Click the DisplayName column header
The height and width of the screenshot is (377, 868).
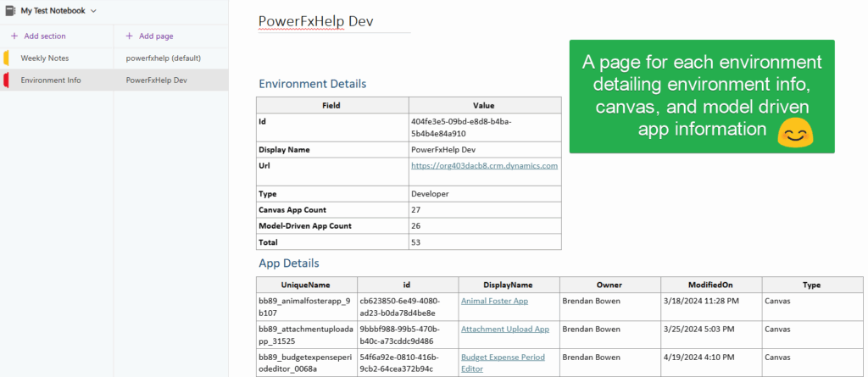(509, 286)
